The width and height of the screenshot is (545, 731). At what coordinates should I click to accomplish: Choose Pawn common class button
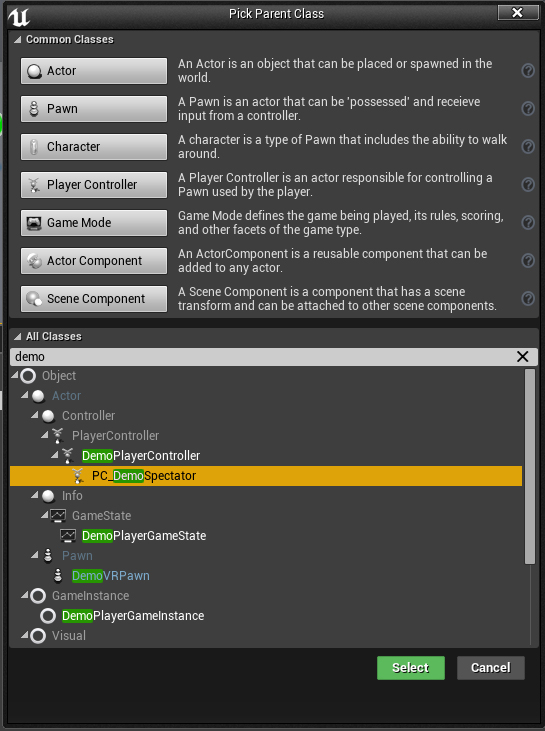coord(94,109)
